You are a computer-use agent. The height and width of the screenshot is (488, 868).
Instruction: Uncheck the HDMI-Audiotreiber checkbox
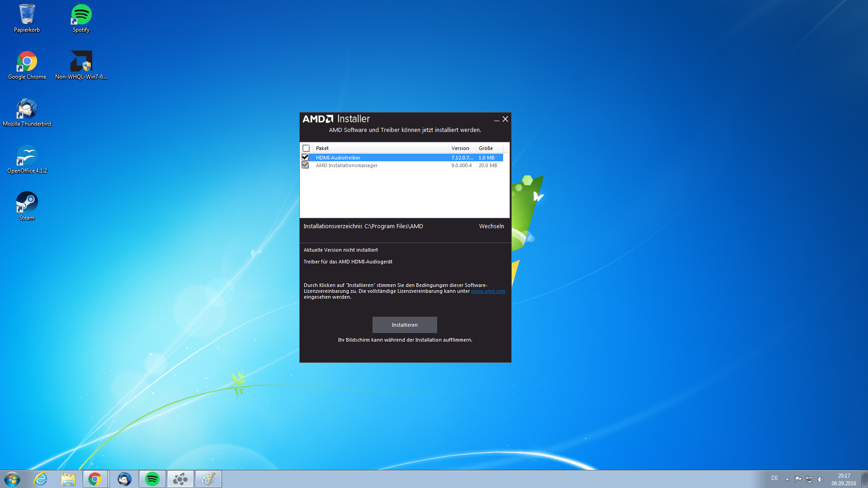click(x=305, y=157)
